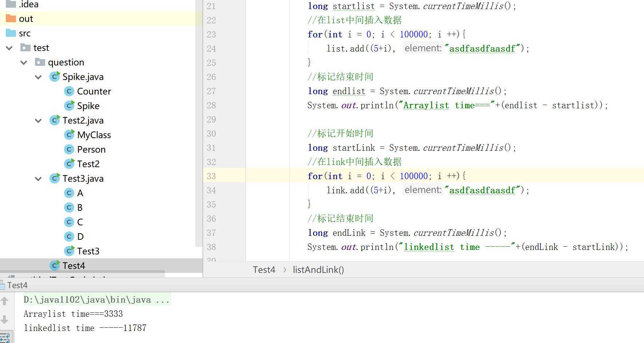Click the blue src folder icon

coord(11,33)
